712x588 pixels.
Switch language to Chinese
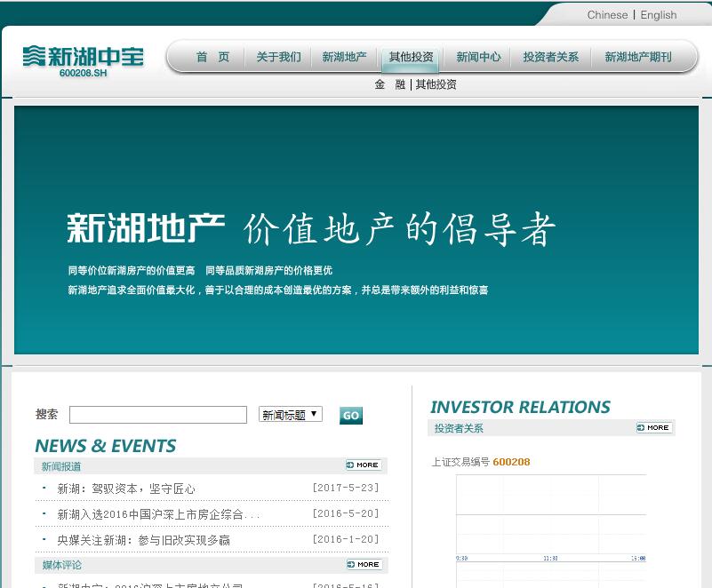click(x=607, y=15)
